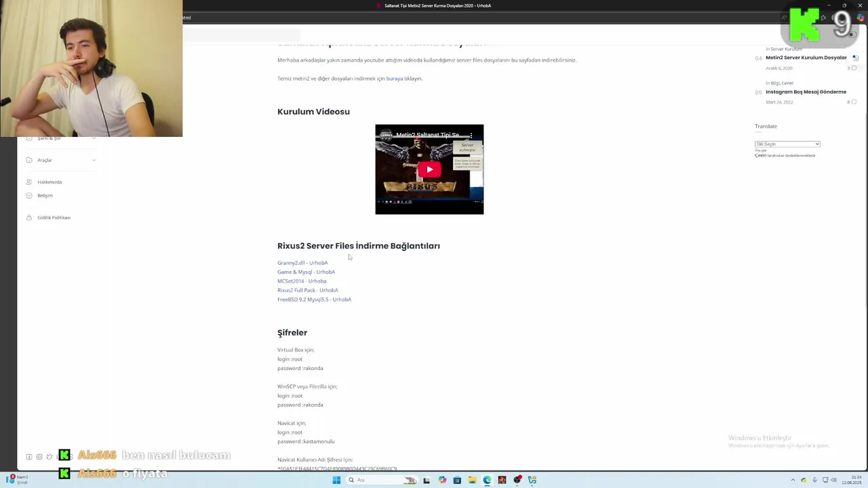Open the Microsoft Store taskbar icon

tap(457, 480)
